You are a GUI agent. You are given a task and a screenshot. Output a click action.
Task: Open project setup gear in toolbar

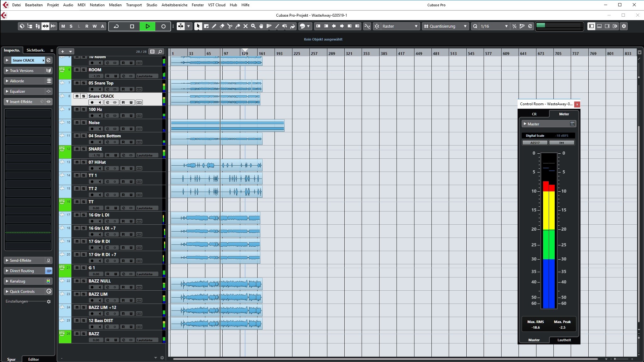(x=624, y=26)
